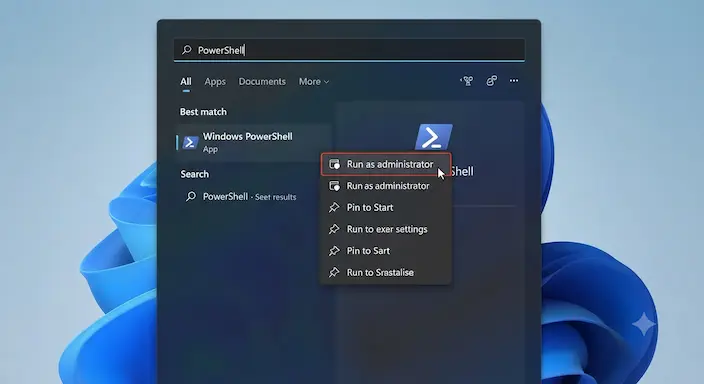Click shield icon of second Run as administrator
The width and height of the screenshot is (704, 384).
(x=334, y=186)
